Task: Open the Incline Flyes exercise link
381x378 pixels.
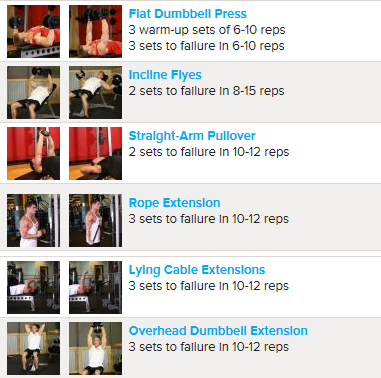Action: (x=165, y=75)
